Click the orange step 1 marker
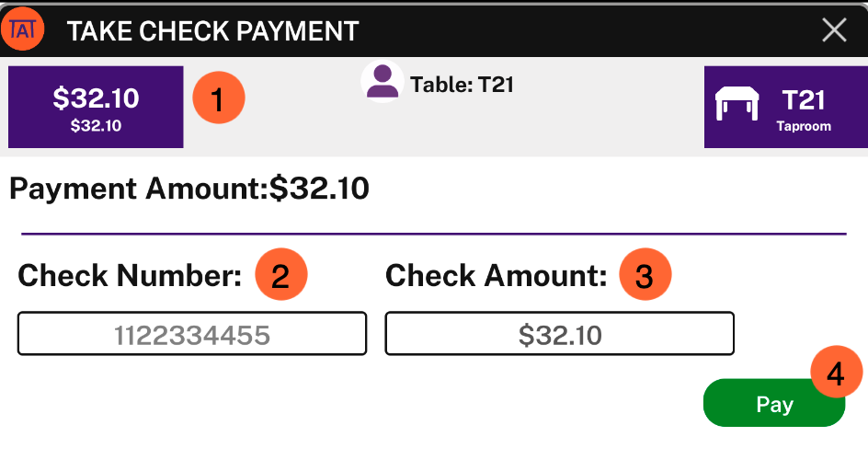Viewport: 868px width, 471px height. click(x=219, y=98)
